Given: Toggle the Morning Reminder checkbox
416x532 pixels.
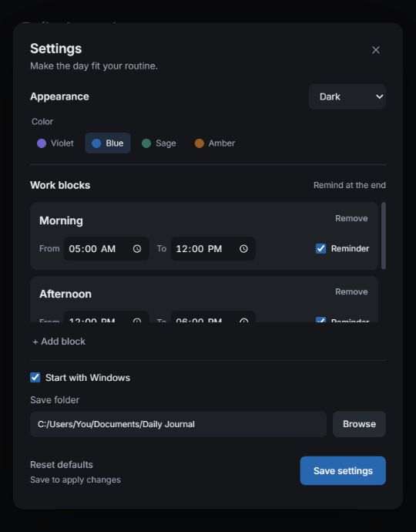Looking at the screenshot, I should [x=320, y=249].
